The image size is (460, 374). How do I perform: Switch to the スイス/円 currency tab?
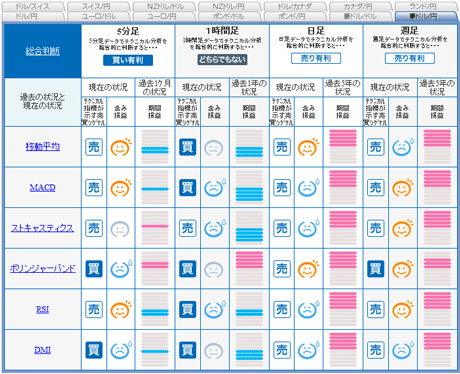coord(99,6)
